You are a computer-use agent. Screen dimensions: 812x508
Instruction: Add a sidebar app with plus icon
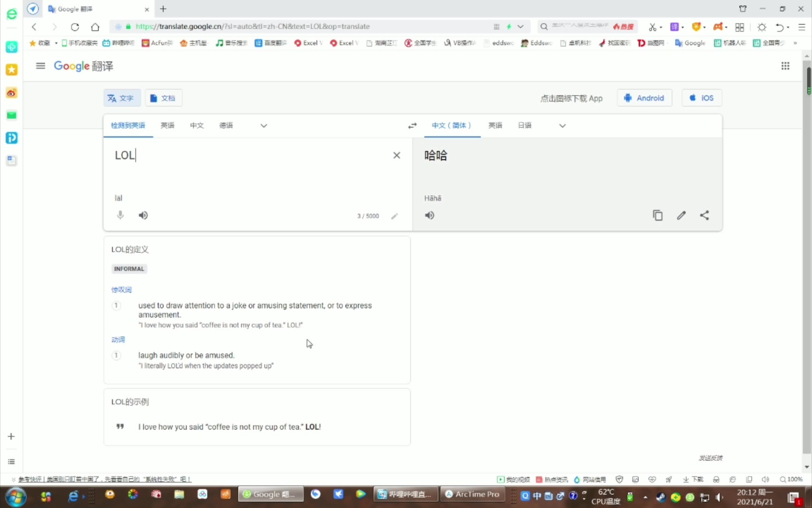click(11, 437)
